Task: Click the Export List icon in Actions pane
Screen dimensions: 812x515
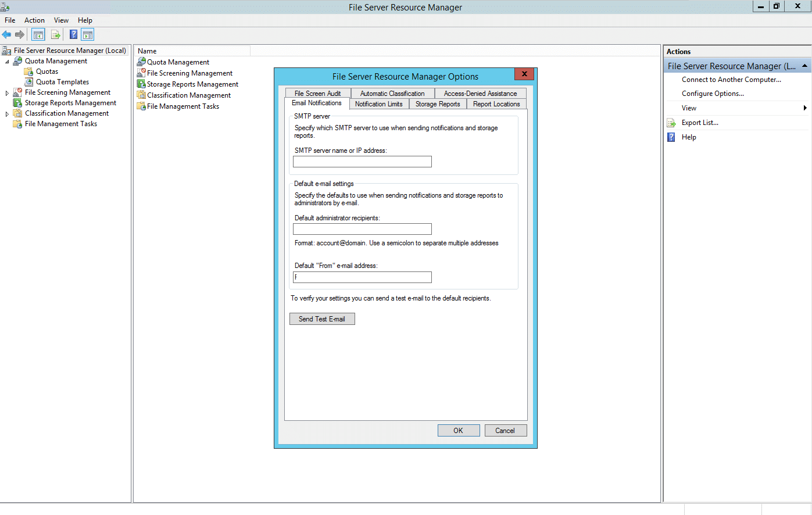Action: tap(671, 123)
